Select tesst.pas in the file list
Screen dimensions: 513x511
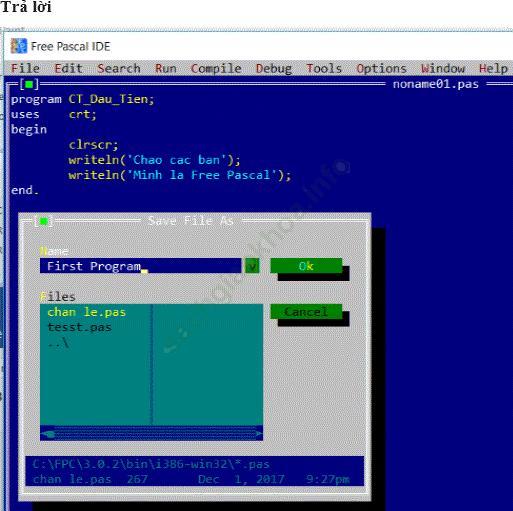click(79, 327)
